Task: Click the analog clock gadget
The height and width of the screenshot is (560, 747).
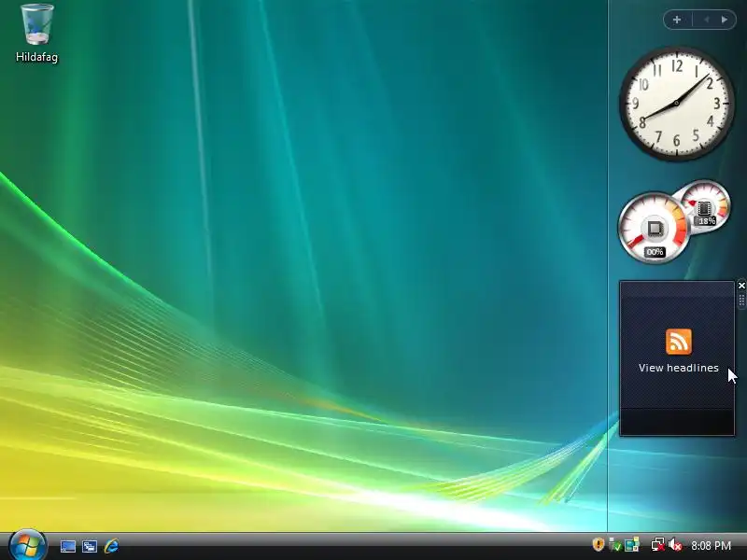Action: pyautogui.click(x=676, y=104)
